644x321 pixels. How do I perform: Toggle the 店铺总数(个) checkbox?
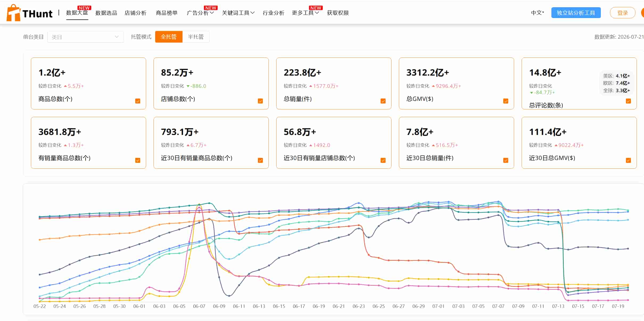pyautogui.click(x=260, y=101)
